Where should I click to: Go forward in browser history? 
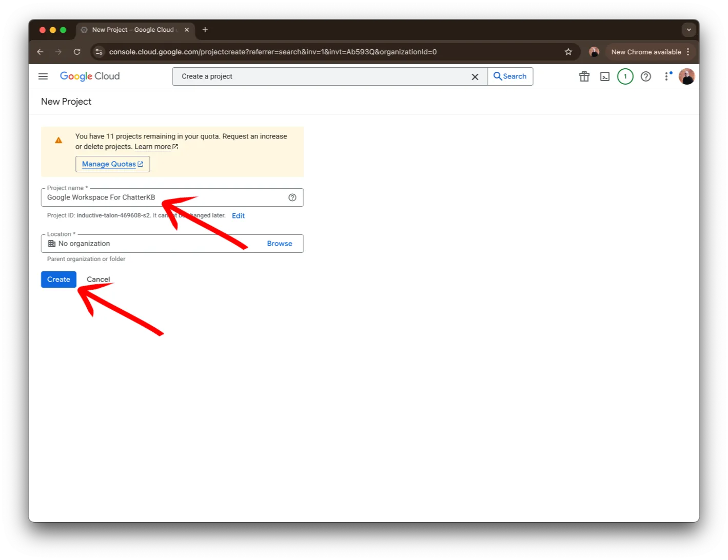click(58, 52)
